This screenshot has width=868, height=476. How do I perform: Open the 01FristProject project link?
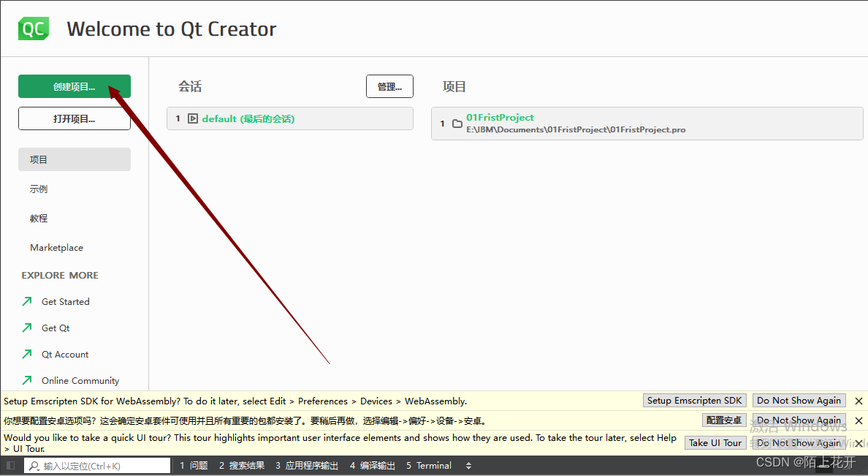pyautogui.click(x=500, y=117)
